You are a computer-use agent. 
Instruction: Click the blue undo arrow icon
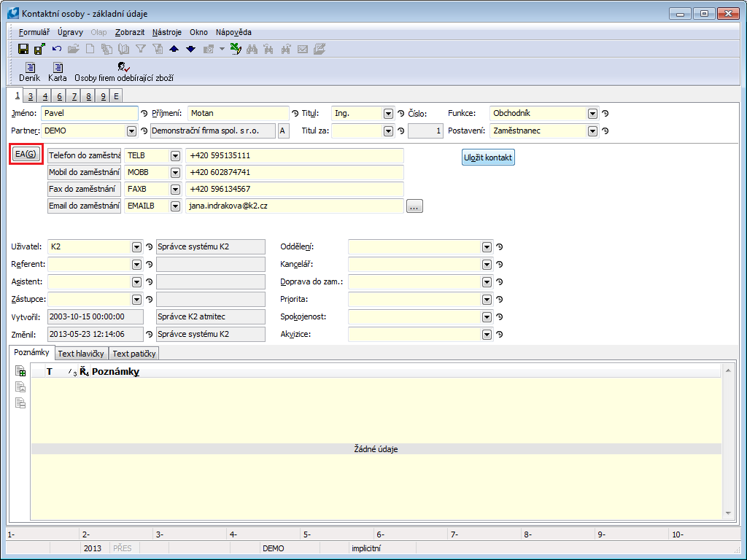click(x=56, y=49)
